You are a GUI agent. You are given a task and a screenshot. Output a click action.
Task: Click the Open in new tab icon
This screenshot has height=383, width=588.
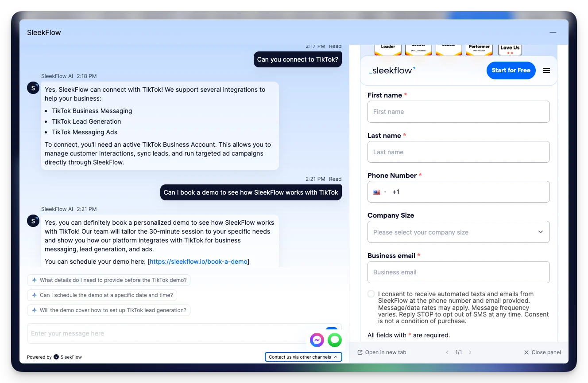click(x=360, y=352)
